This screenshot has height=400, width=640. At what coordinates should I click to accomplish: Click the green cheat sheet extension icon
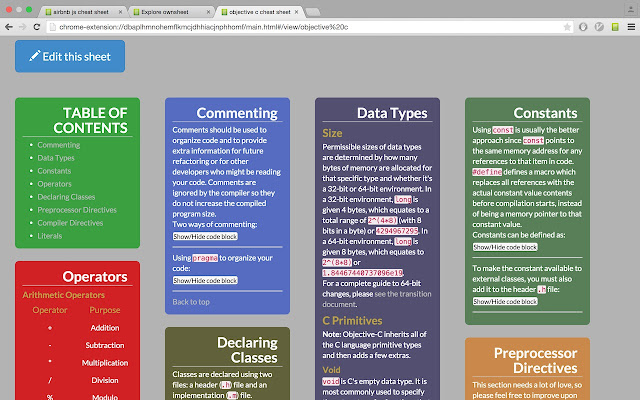tap(615, 27)
